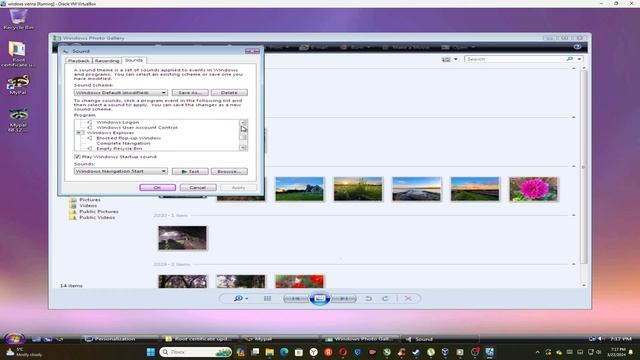The width and height of the screenshot is (640, 360).
Task: Click the Browse button
Action: [x=229, y=171]
